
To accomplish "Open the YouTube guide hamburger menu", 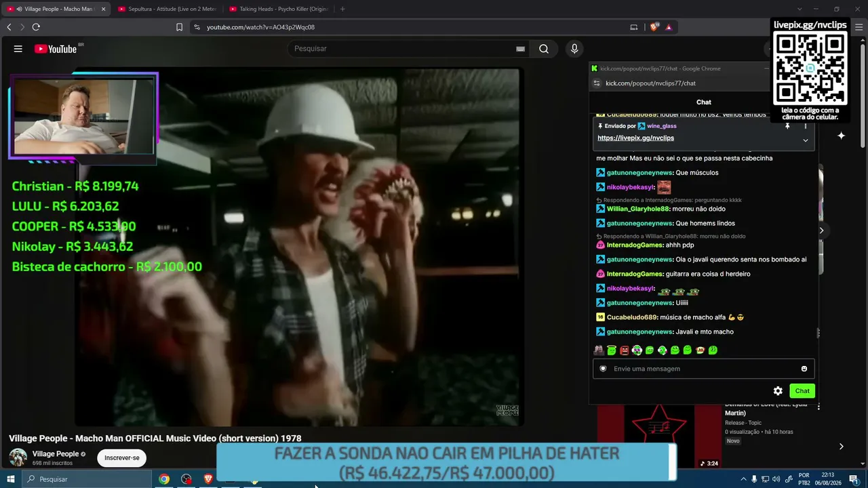I will [18, 49].
